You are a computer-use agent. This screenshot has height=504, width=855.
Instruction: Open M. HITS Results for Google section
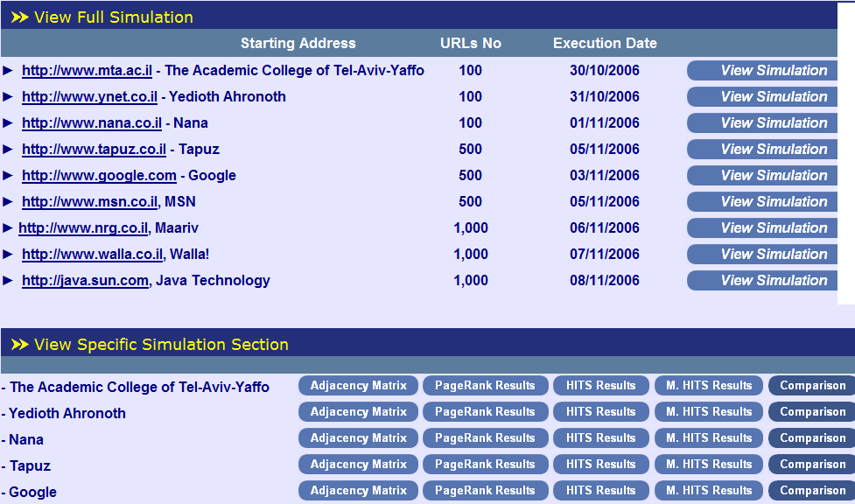709,490
